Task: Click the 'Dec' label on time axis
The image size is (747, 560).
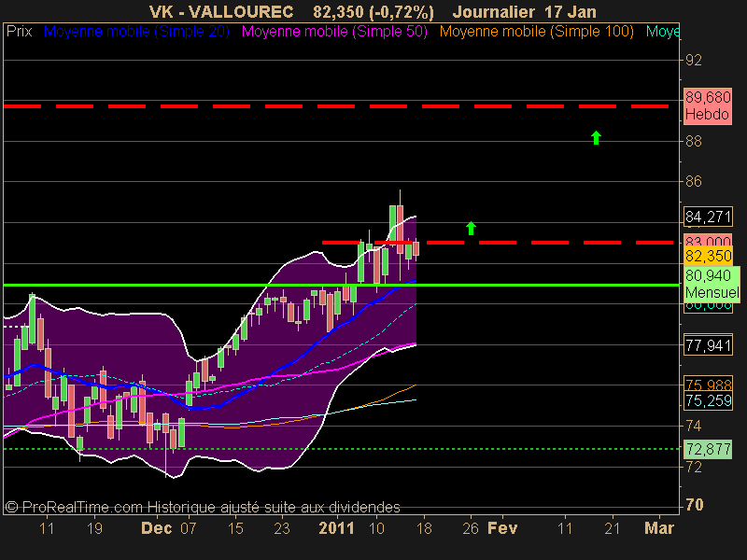Action: coord(157,528)
